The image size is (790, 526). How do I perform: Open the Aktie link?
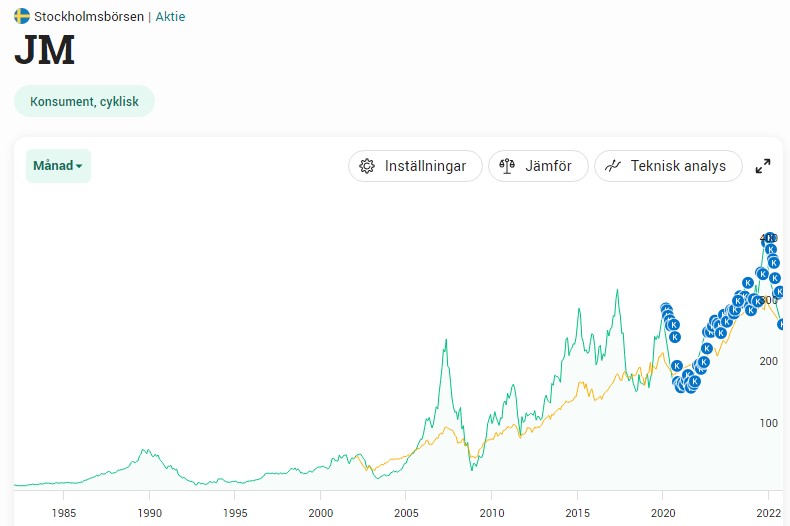click(x=170, y=16)
